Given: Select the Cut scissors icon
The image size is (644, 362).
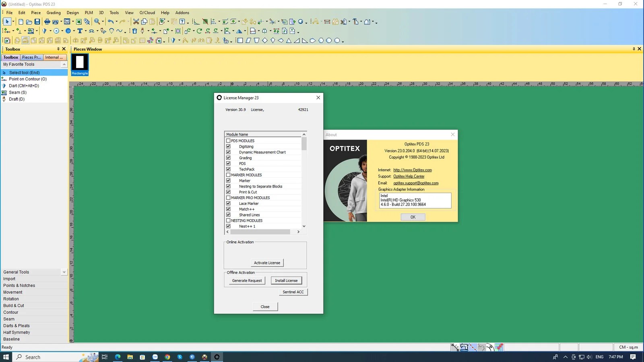Looking at the screenshot, I should (136, 22).
